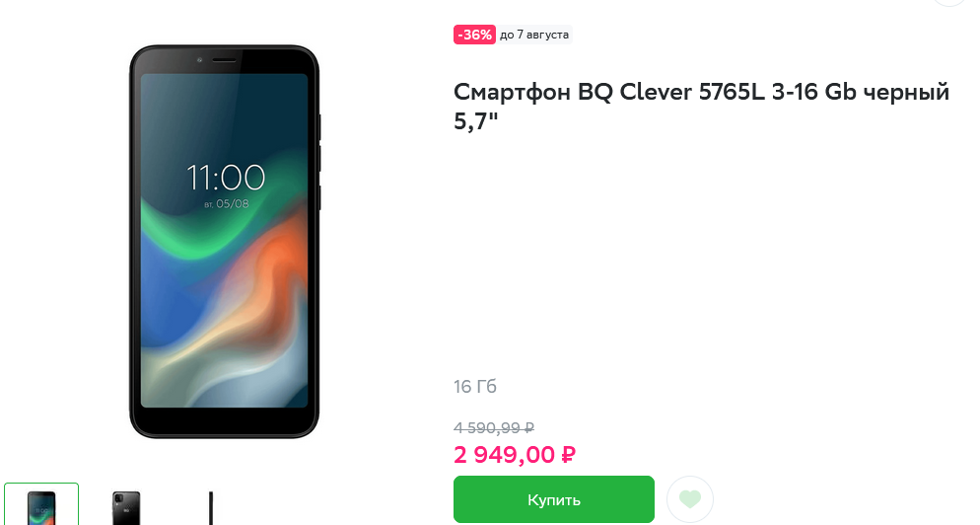Image resolution: width=980 pixels, height=525 pixels.
Task: Click the side buttons on the phone's right edge
Action: 318,163
